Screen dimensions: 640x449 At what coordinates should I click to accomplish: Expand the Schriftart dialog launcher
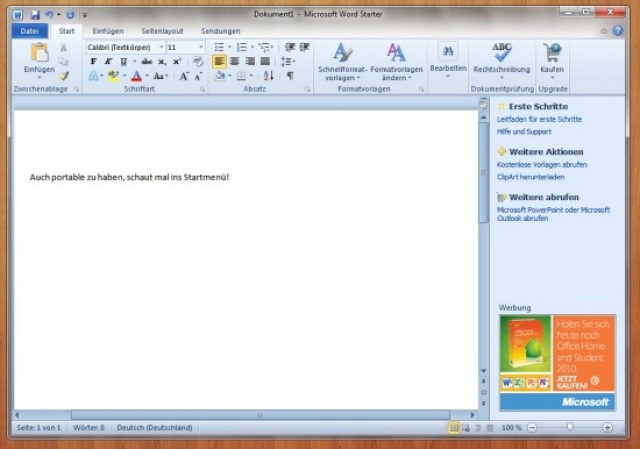pyautogui.click(x=202, y=89)
